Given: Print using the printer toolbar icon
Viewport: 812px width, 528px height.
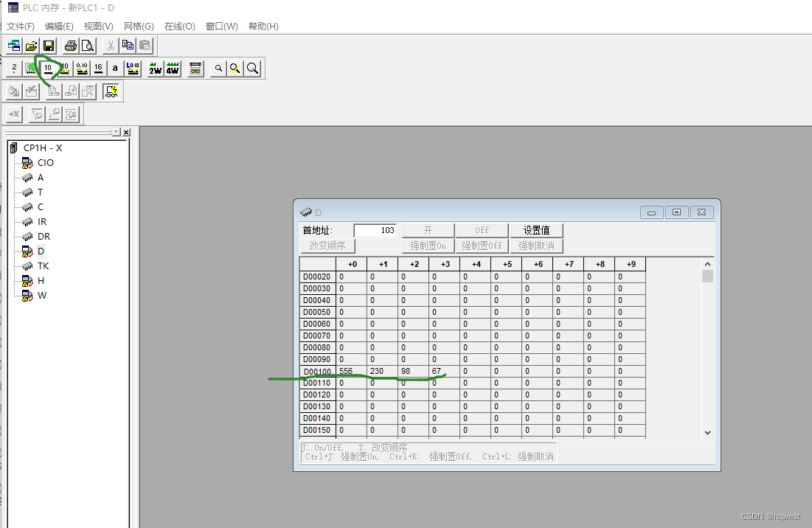Looking at the screenshot, I should pos(70,46).
